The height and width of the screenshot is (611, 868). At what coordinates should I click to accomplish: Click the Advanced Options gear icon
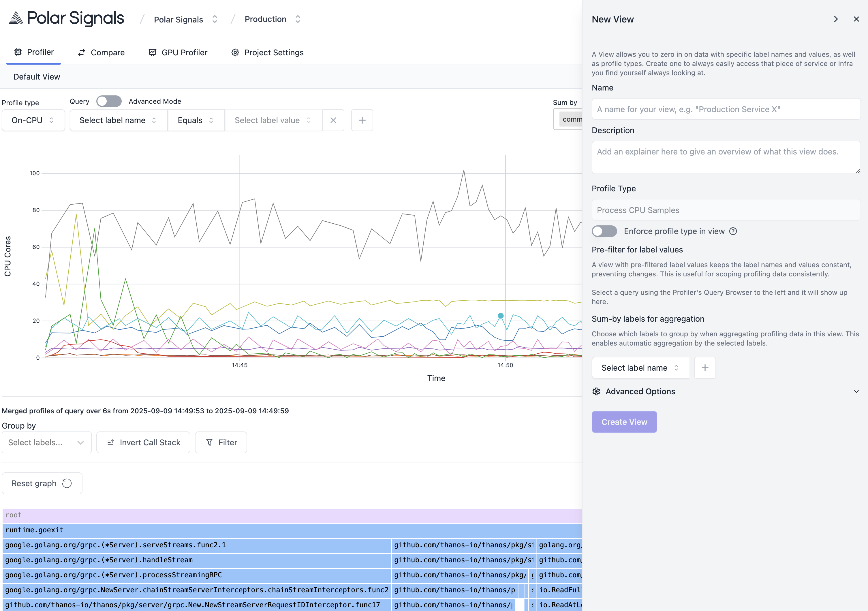596,391
